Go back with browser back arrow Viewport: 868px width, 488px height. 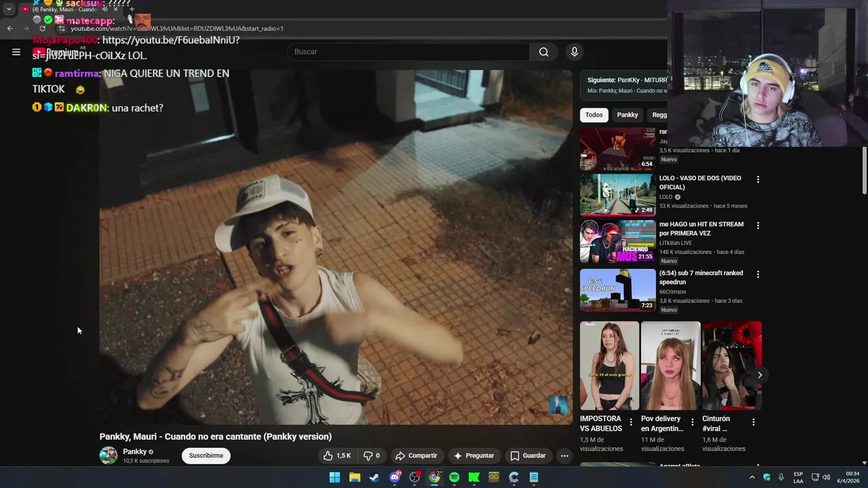(9, 28)
